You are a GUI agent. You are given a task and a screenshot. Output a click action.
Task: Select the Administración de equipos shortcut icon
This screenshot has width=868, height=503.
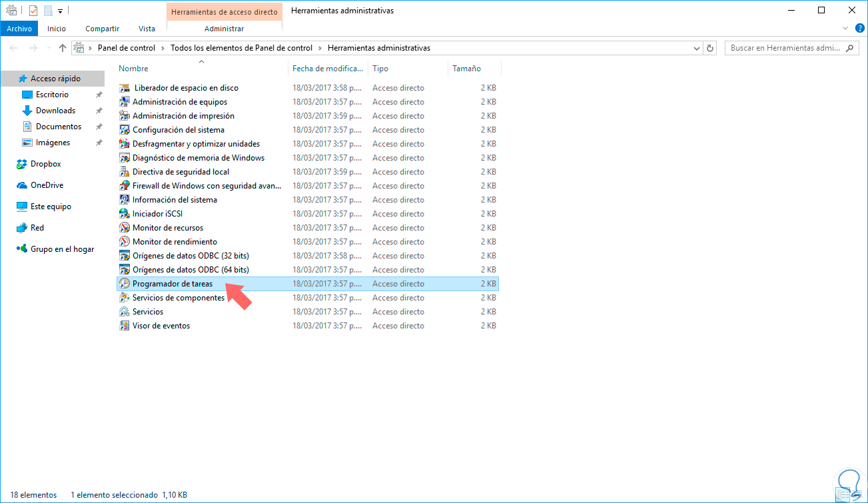(x=125, y=102)
